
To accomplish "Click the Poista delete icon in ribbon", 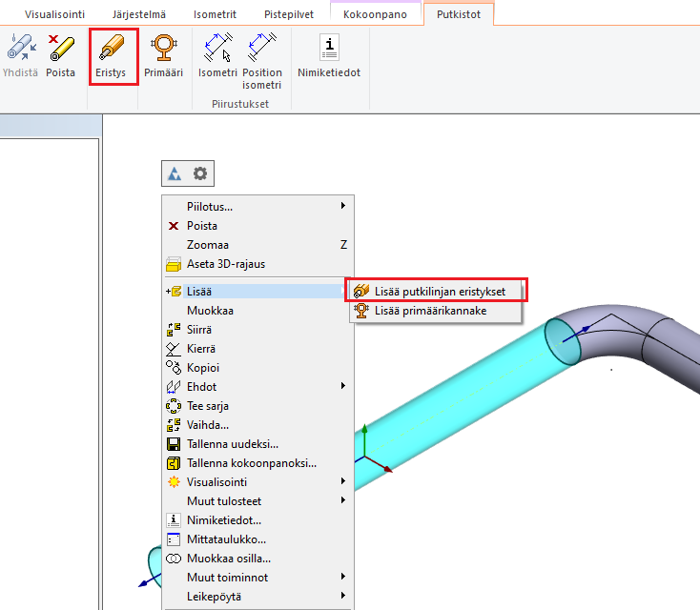I will [61, 55].
